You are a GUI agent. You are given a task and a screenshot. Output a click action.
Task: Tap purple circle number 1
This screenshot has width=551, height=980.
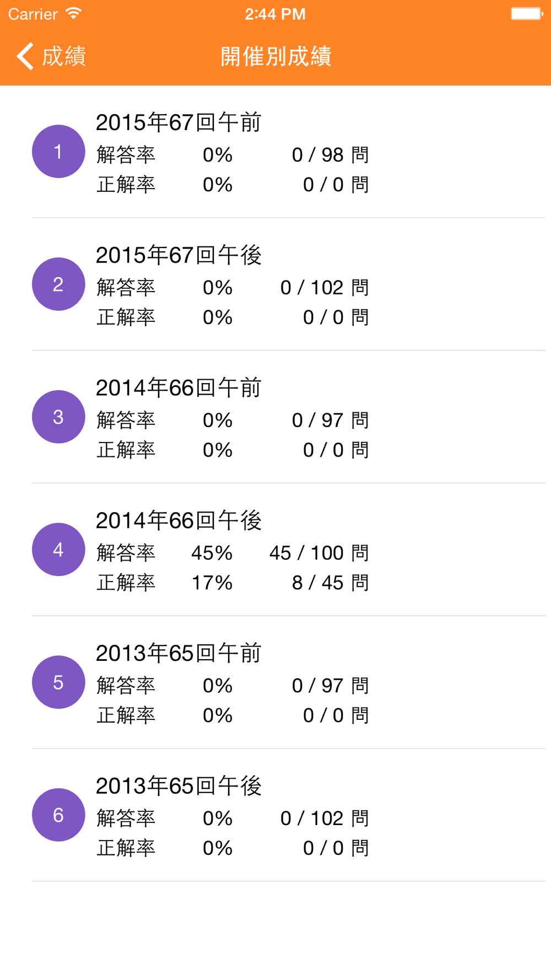[58, 152]
